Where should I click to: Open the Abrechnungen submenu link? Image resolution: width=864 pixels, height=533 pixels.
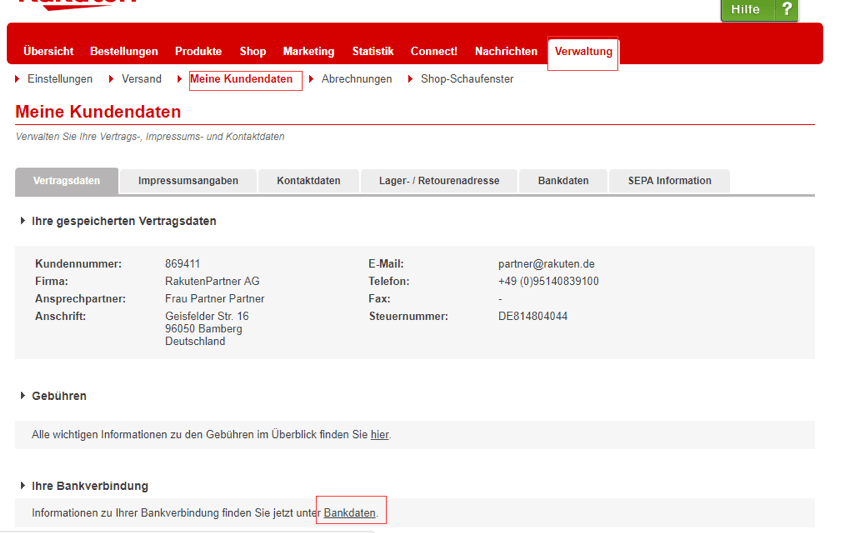pyautogui.click(x=357, y=79)
